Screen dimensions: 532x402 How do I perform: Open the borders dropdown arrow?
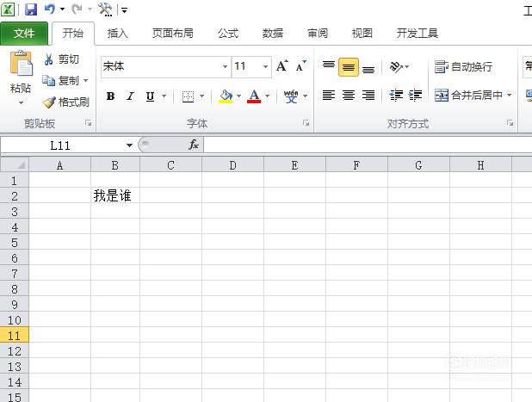pos(202,96)
